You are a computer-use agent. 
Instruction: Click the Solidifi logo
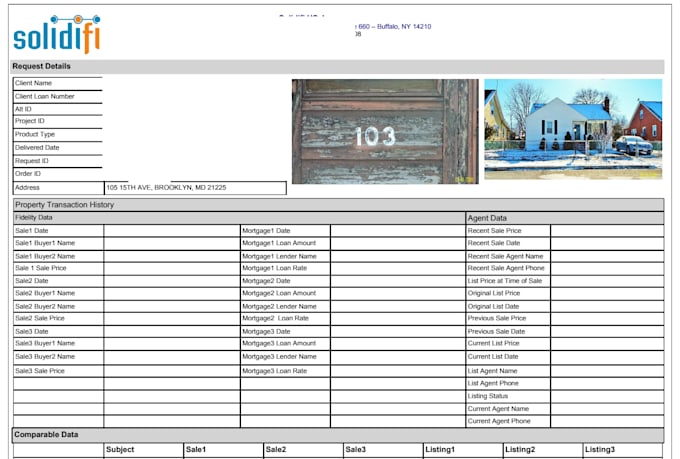point(57,35)
